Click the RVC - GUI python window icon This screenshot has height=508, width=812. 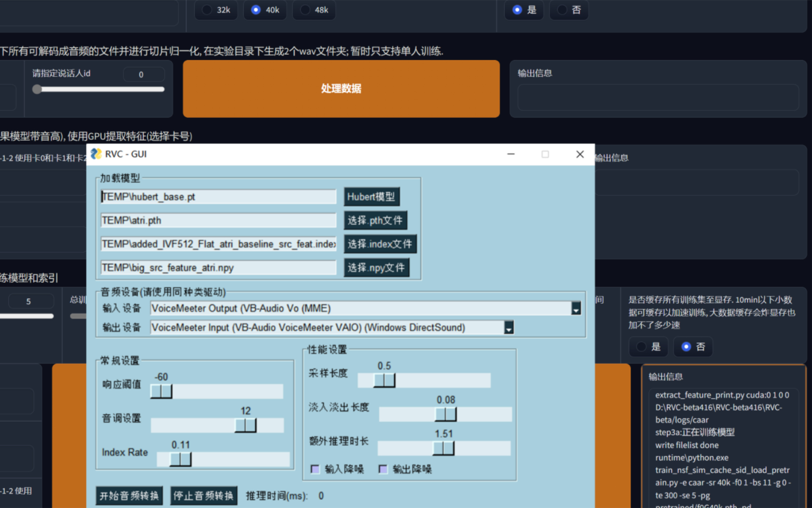pyautogui.click(x=96, y=154)
